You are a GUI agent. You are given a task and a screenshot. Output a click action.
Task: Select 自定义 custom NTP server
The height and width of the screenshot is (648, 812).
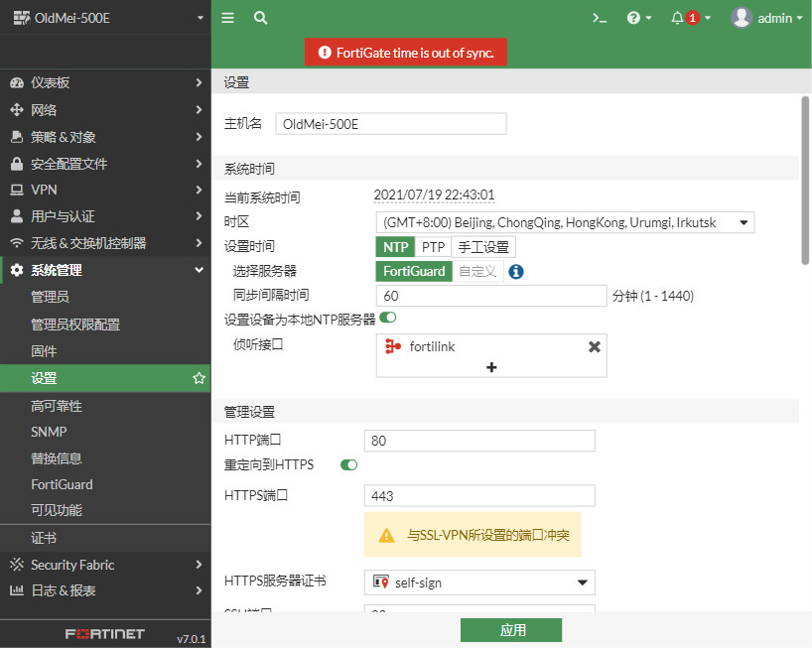pyautogui.click(x=477, y=271)
